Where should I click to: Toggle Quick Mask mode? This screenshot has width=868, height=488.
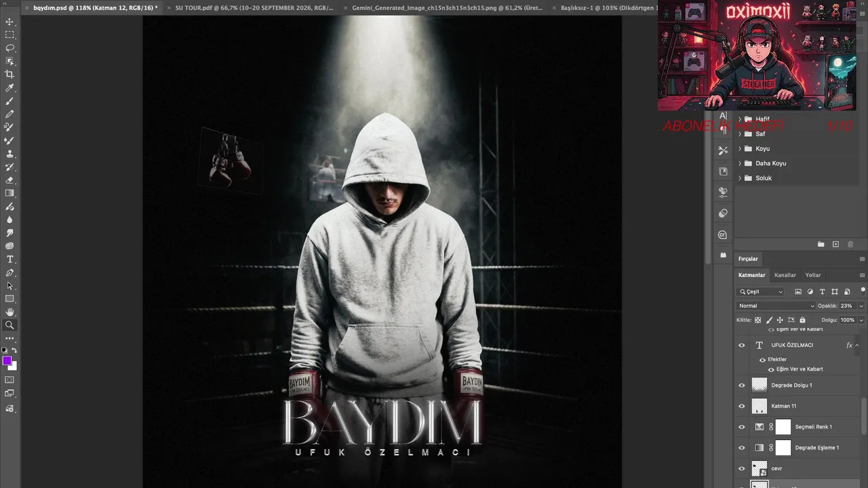point(9,380)
